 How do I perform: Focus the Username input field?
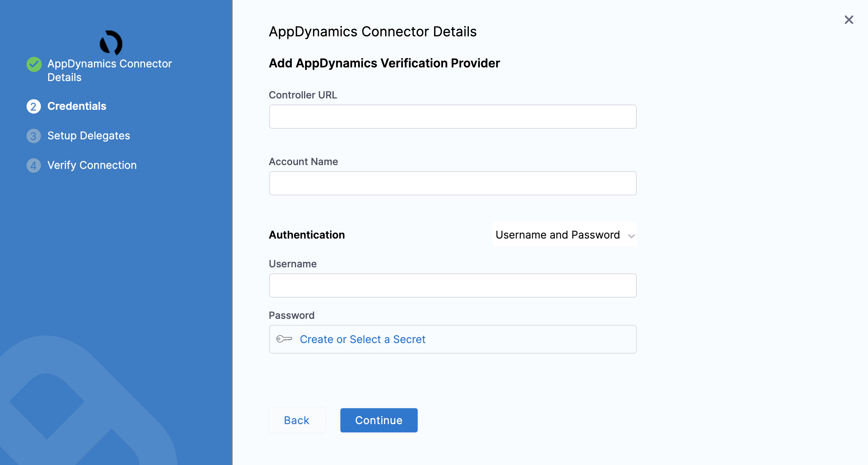click(x=453, y=286)
